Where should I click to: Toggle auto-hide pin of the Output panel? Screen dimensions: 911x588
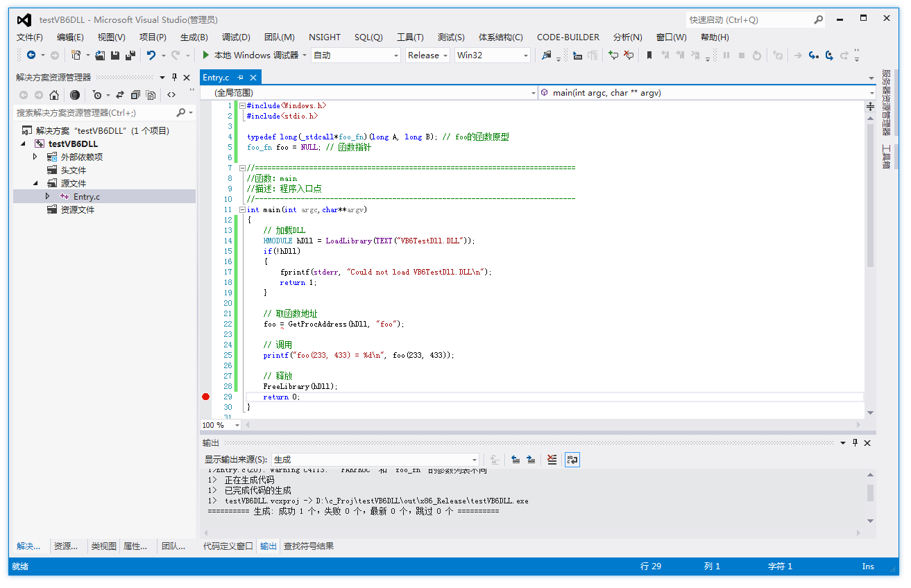tap(855, 442)
